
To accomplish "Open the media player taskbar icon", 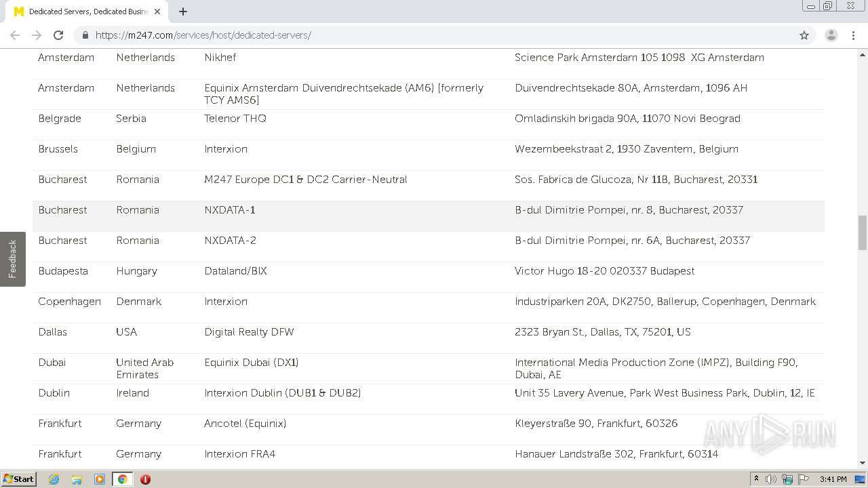I will (x=100, y=479).
